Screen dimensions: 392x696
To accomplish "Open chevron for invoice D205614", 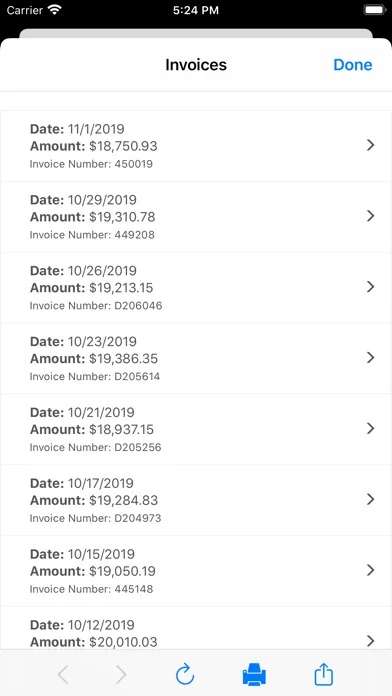I will [x=371, y=358].
